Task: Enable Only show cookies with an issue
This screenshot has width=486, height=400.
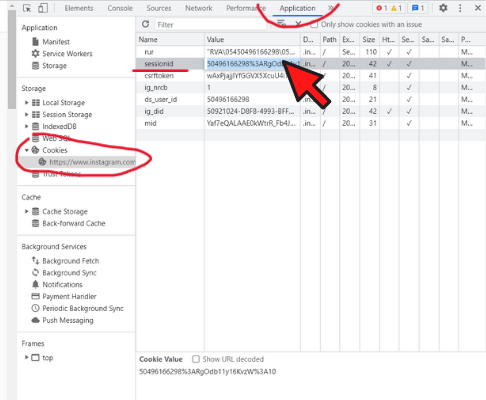Action: click(x=314, y=24)
